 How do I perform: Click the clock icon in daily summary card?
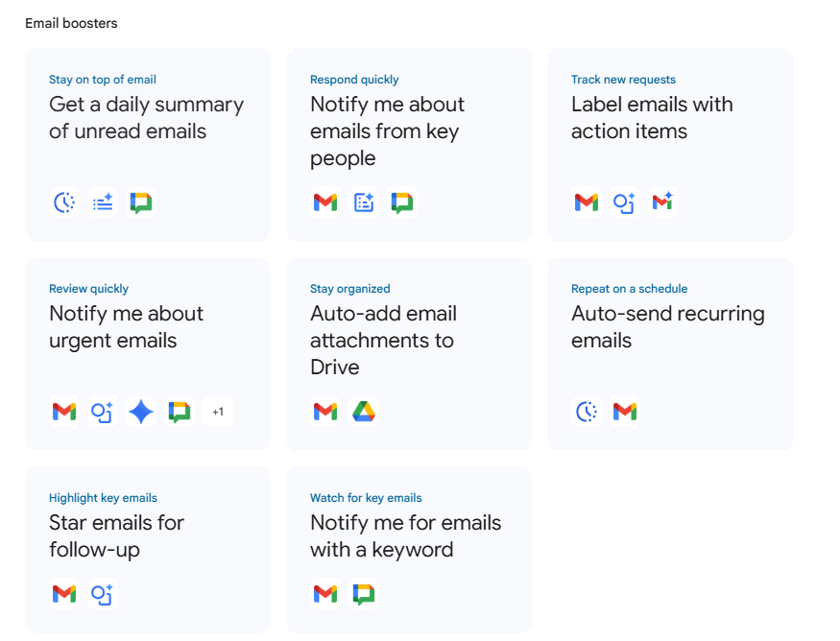coord(64,202)
